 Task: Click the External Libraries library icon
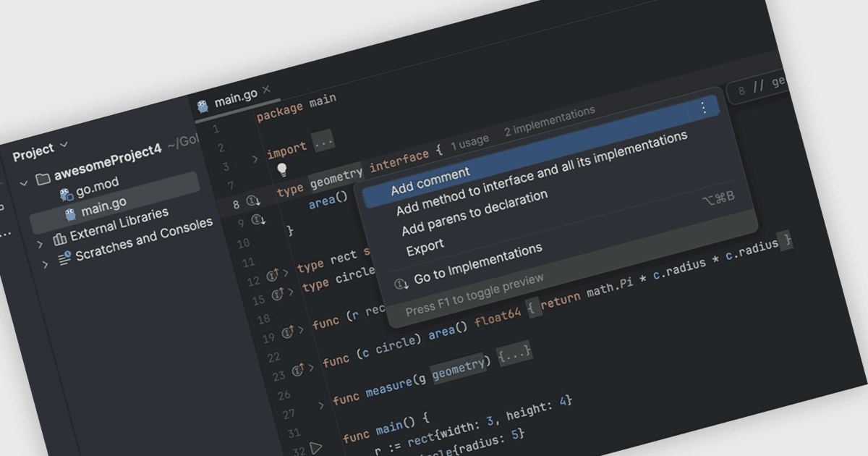pos(60,239)
